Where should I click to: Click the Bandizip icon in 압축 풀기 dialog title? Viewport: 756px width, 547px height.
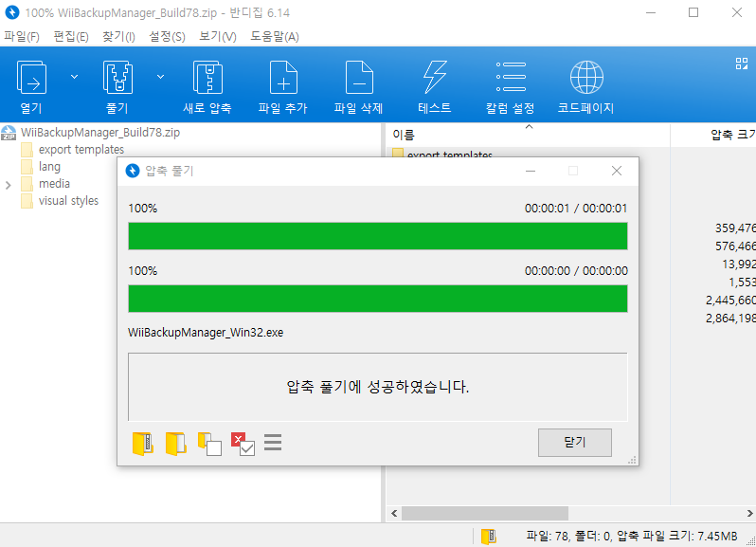(132, 171)
